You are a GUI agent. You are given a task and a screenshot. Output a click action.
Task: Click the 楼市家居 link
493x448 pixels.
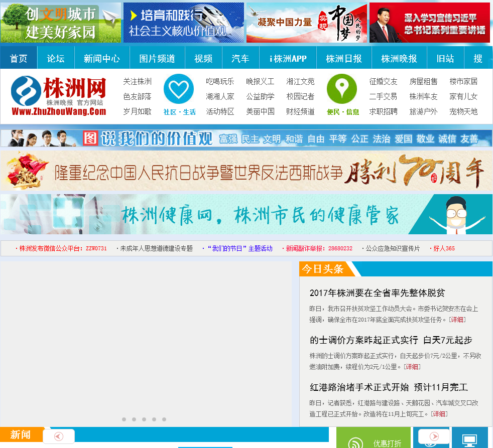463,81
